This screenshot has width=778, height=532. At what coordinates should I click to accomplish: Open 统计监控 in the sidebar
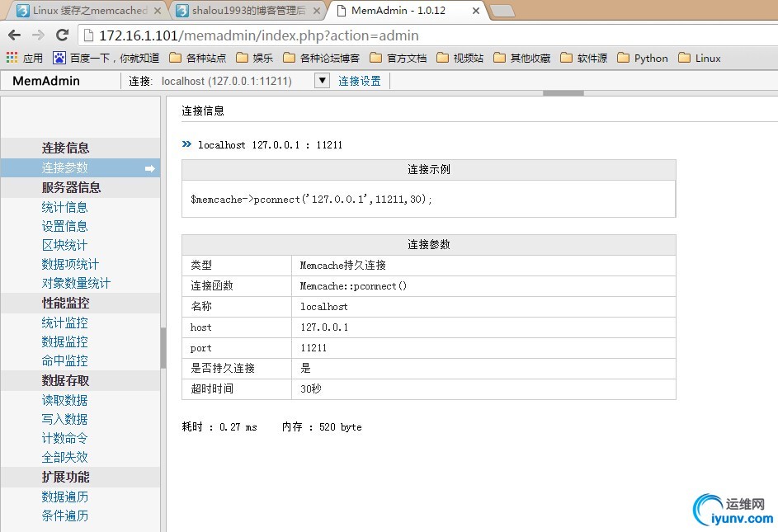click(x=64, y=322)
